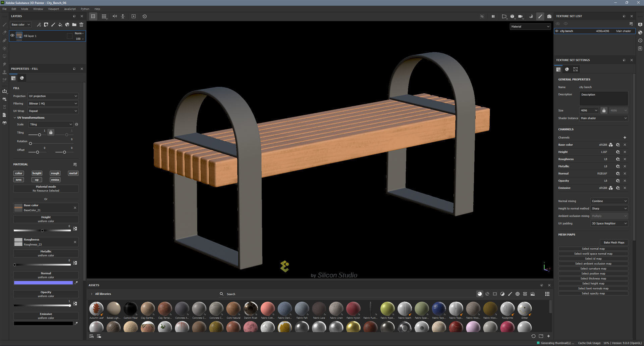The height and width of the screenshot is (346, 644).
Task: Open the UV padding 3D Space Neighbor dropdown
Action: tap(609, 224)
